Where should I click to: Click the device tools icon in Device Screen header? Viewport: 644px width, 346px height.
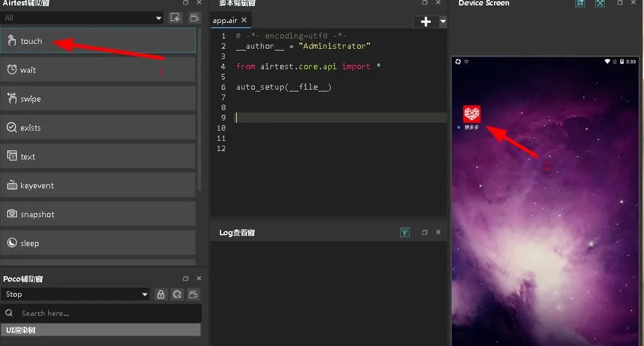tap(600, 3)
